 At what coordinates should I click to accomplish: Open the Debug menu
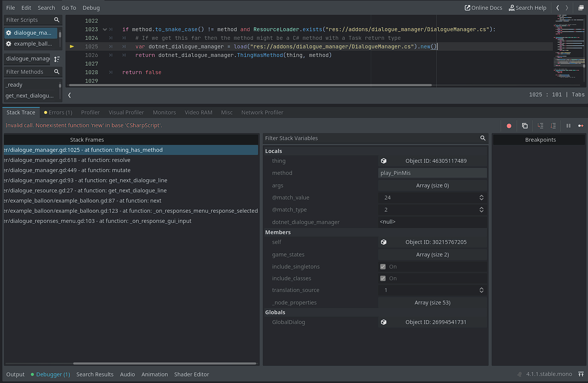[x=91, y=7]
